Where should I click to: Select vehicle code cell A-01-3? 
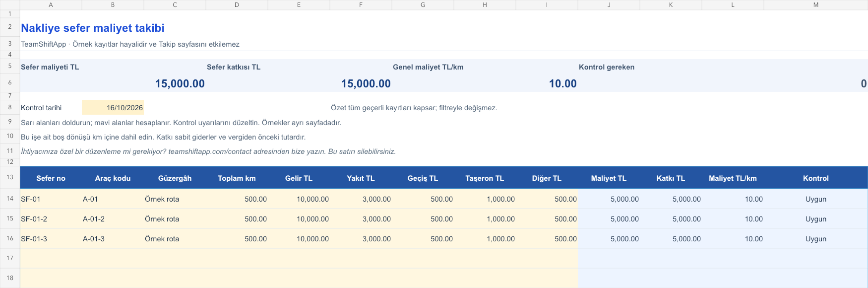[113, 239]
